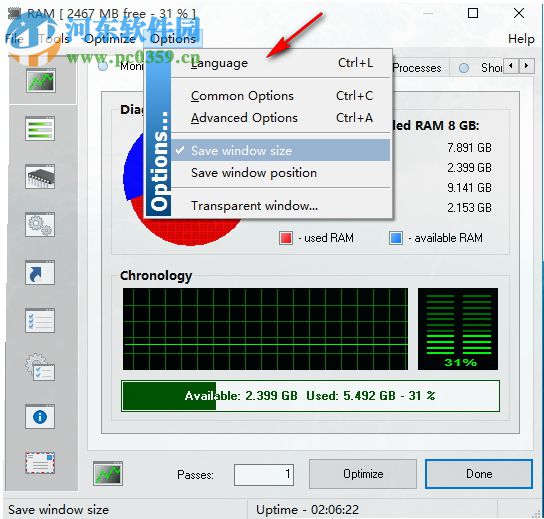The image size is (544, 519).
Task: Select the Monitoring radio tab
Action: (103, 66)
